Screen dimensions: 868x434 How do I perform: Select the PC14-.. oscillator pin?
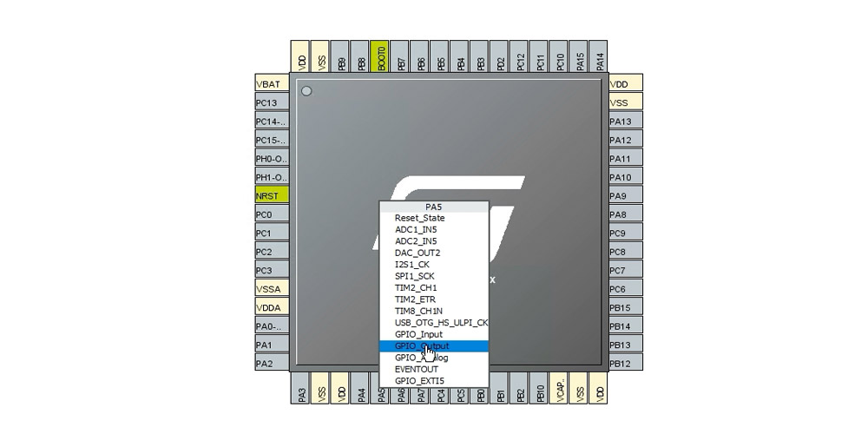[272, 122]
